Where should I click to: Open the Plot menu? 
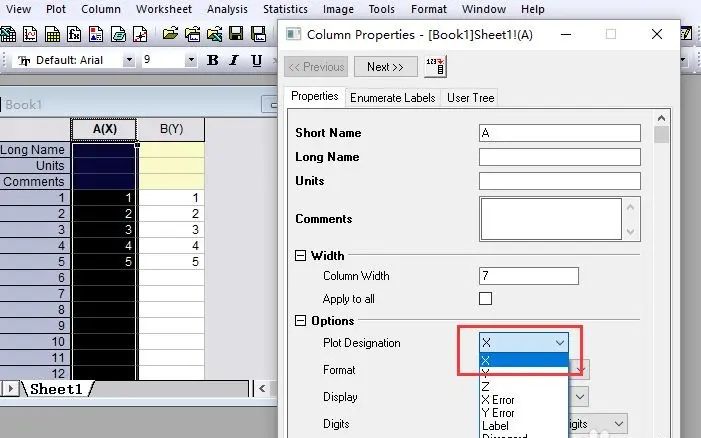pyautogui.click(x=56, y=9)
